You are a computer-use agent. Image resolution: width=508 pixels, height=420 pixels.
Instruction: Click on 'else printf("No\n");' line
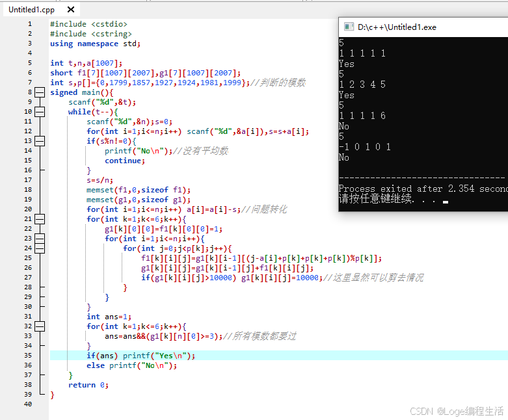pos(132,365)
